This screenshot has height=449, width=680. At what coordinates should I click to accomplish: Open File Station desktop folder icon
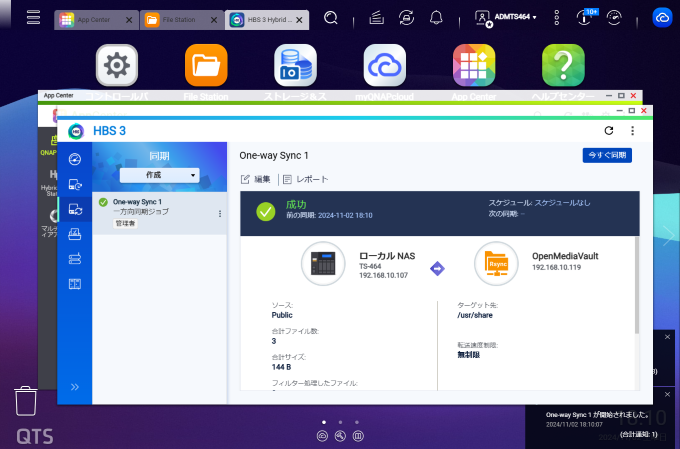tap(206, 65)
